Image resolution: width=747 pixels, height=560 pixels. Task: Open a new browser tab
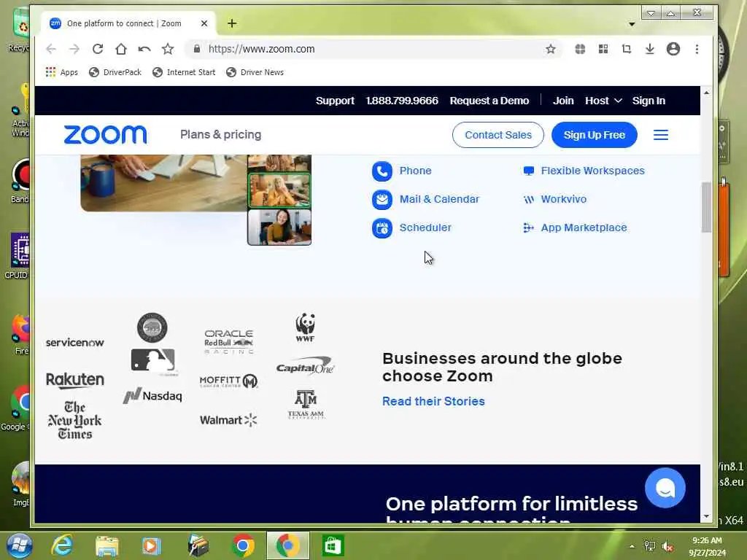pos(232,23)
